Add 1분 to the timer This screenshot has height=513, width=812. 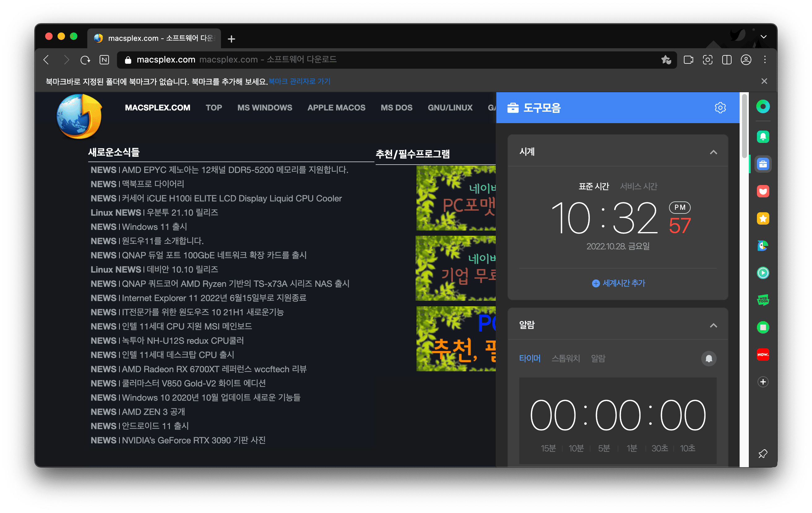click(632, 448)
